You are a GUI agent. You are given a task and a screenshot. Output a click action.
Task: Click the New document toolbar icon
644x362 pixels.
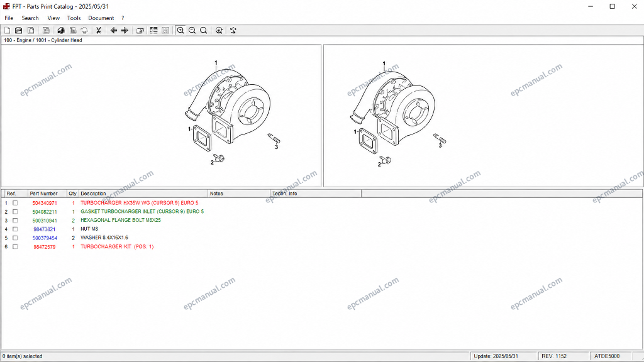point(7,30)
